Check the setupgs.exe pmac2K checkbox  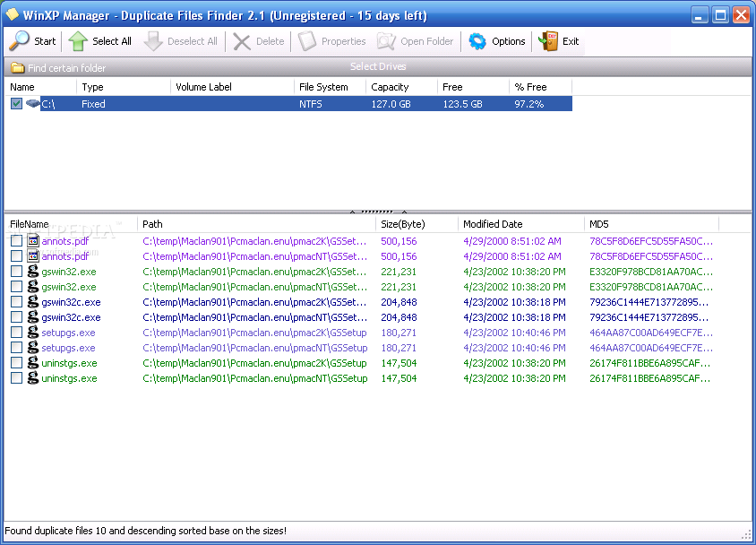pos(16,333)
